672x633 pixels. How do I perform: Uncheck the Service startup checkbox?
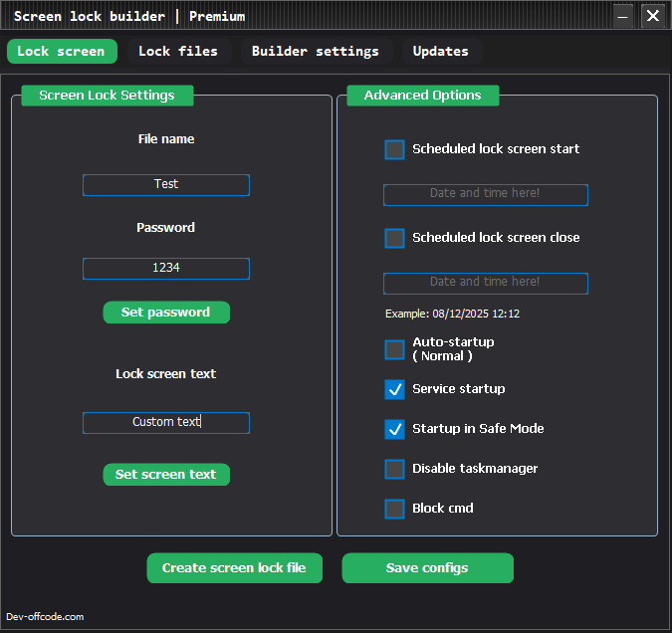394,389
